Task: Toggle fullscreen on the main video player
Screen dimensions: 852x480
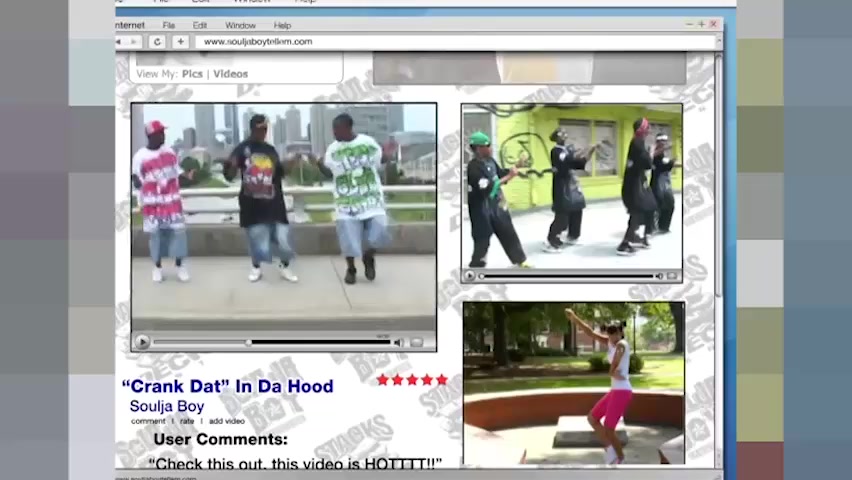Action: pyautogui.click(x=417, y=342)
